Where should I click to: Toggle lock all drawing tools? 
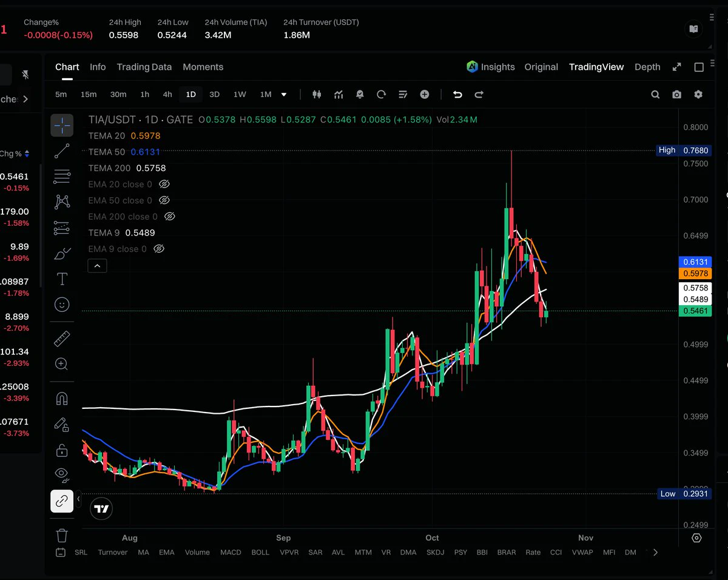(62, 450)
